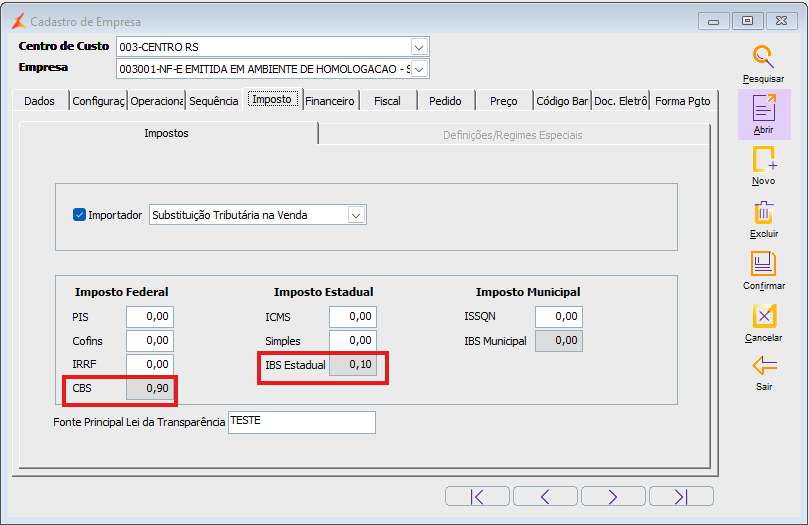Open the Doc. Eletrô tab

click(620, 101)
